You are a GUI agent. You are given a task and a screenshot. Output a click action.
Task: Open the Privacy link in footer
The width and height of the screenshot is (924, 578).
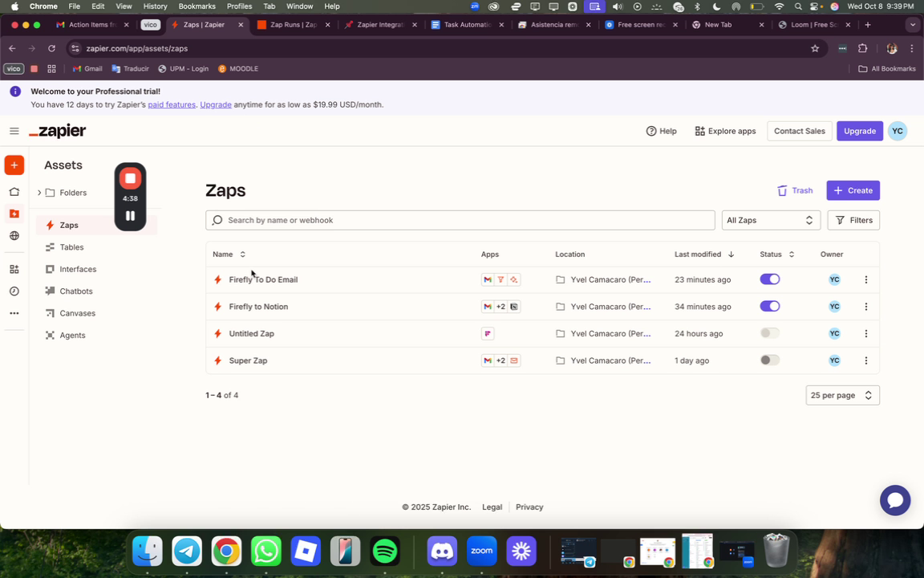529,507
